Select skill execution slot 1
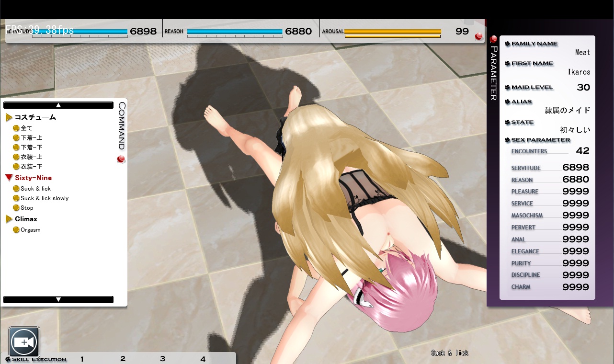 pos(82,359)
